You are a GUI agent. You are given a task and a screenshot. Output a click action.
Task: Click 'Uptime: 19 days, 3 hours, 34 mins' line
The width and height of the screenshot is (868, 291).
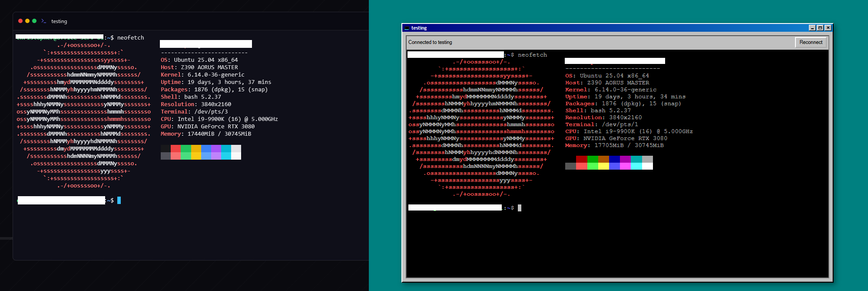625,97
